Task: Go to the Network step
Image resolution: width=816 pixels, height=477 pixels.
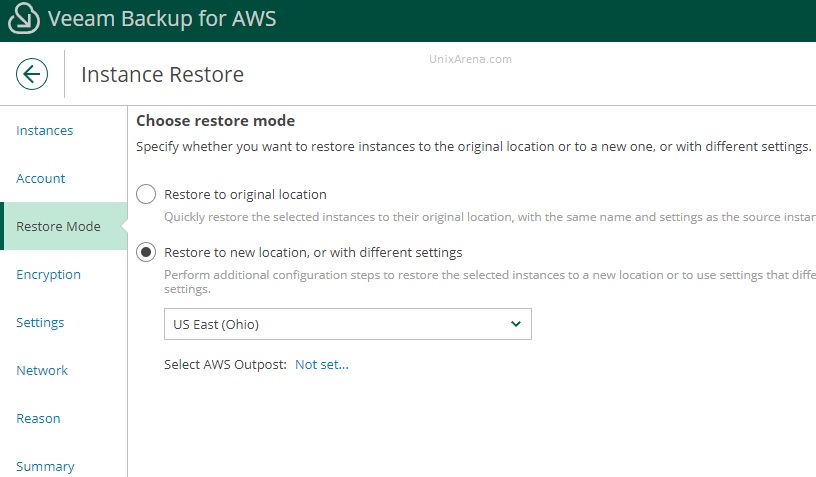Action: coord(42,370)
